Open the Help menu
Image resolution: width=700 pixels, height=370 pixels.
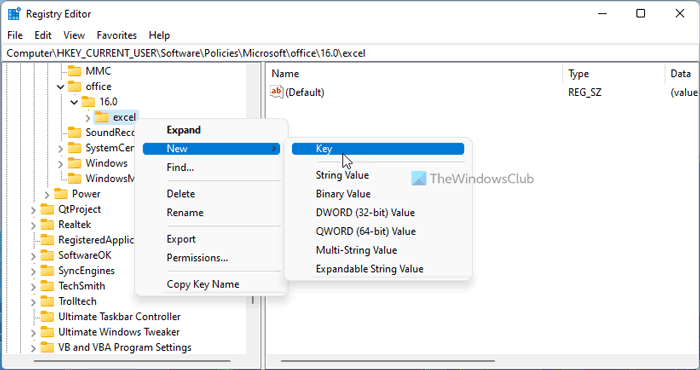click(x=159, y=35)
